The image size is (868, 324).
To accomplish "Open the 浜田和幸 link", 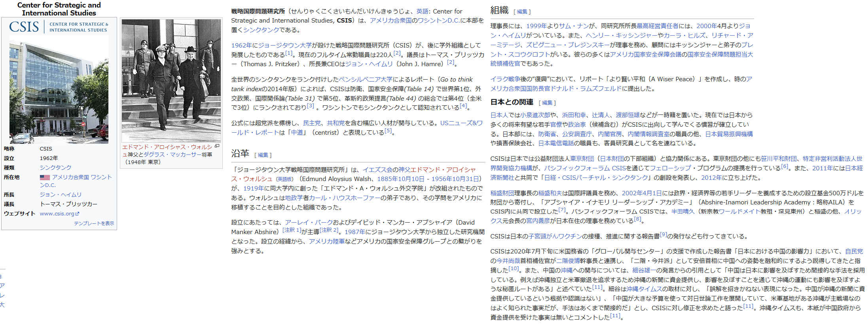I will click(x=574, y=115).
